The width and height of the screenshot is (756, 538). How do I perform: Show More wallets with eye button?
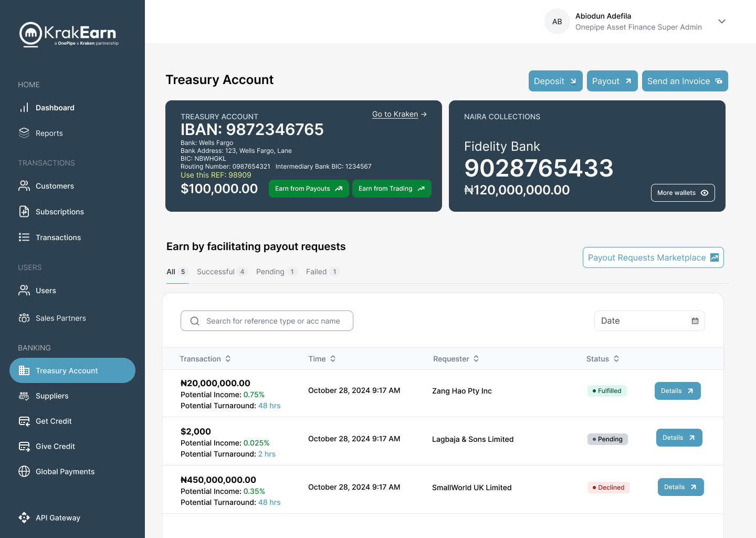click(x=682, y=193)
